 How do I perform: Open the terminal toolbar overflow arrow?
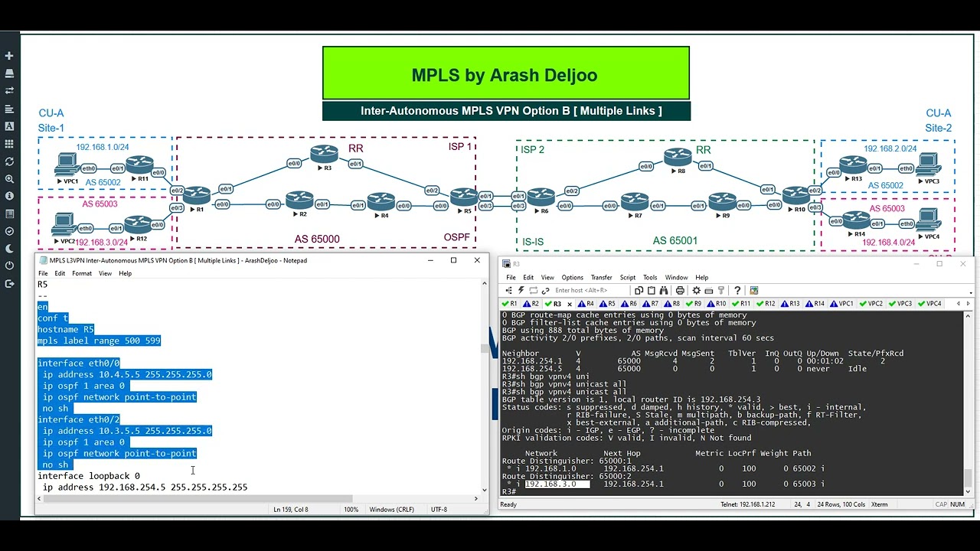tap(971, 292)
